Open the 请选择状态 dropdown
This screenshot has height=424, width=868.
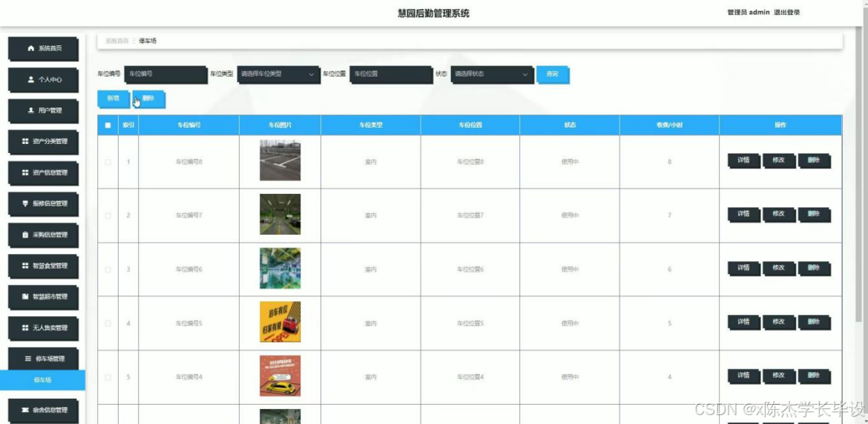(492, 74)
